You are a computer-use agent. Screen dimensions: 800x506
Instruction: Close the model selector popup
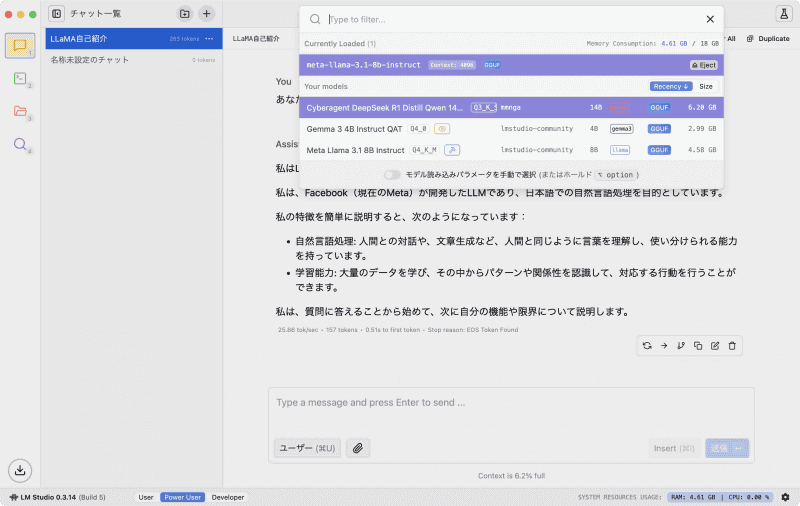click(710, 19)
